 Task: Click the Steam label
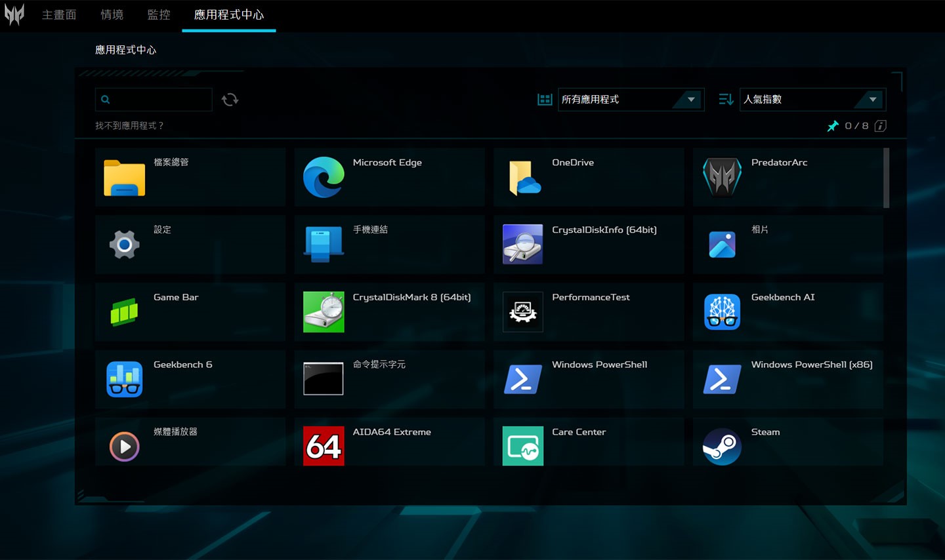766,432
